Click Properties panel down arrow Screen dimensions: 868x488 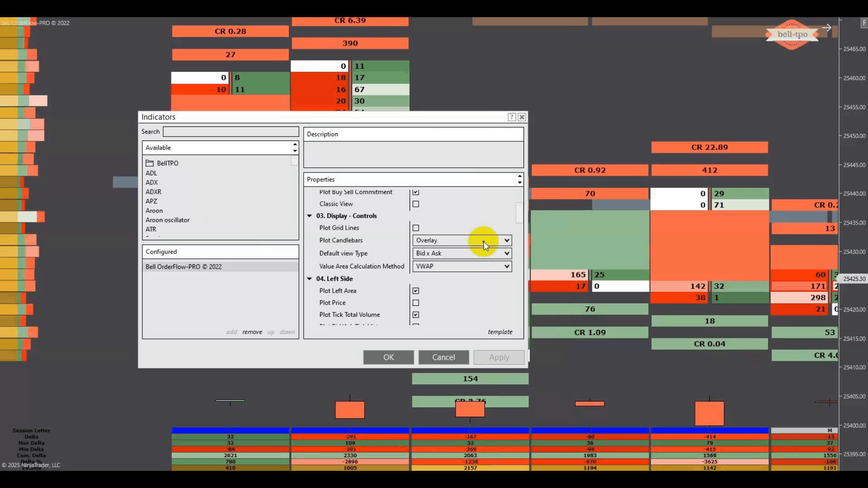point(519,183)
